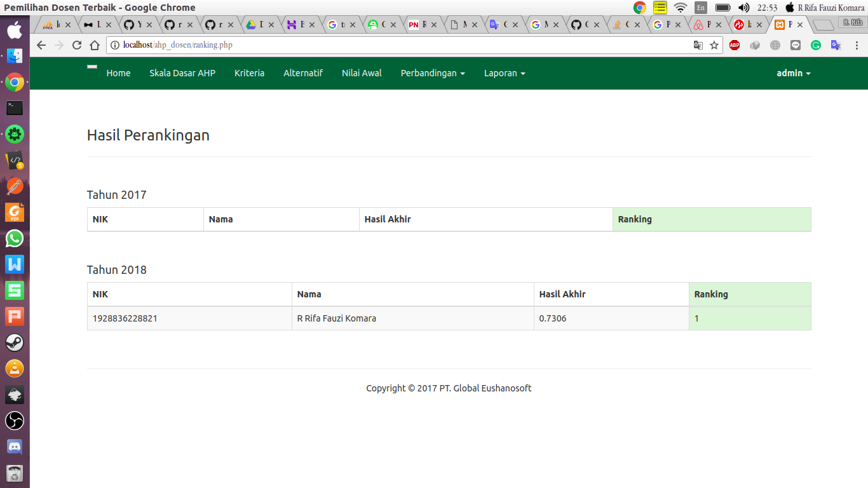Screen dimensions: 868x488
Task: Select the Hasil Akhir value 0.7306
Action: coord(553,318)
